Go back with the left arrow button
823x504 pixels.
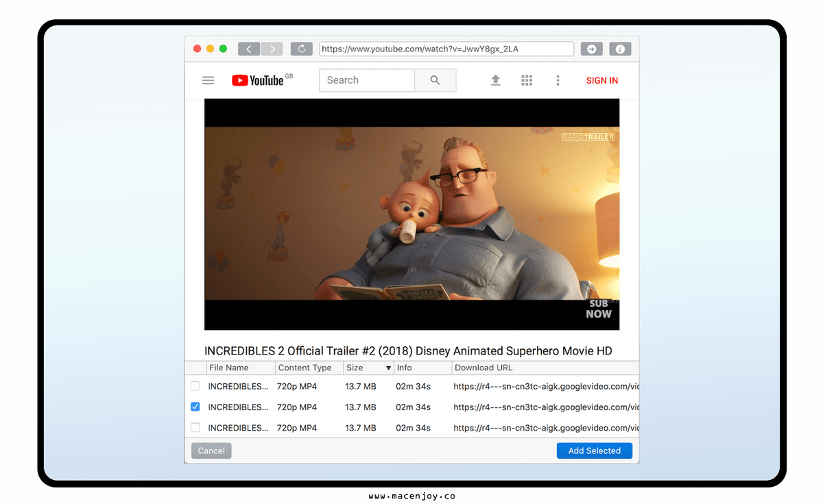point(249,49)
